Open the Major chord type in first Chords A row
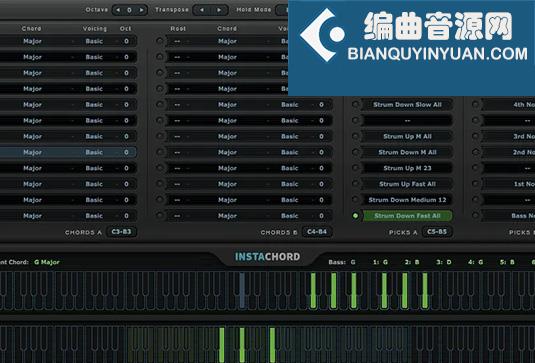 point(32,41)
